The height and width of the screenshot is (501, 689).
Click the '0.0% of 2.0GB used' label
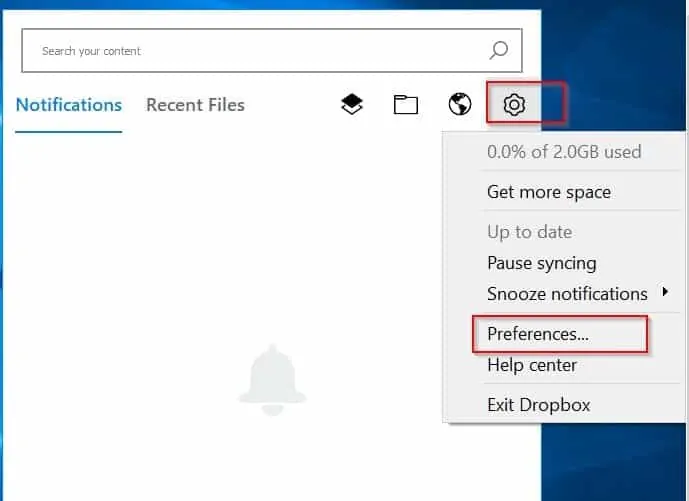[x=564, y=153]
